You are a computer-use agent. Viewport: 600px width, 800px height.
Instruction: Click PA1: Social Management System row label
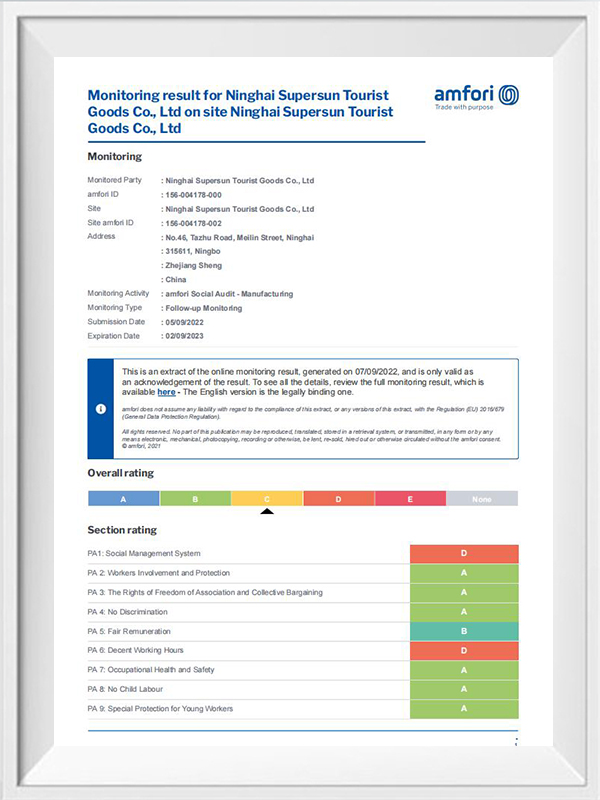(x=144, y=554)
